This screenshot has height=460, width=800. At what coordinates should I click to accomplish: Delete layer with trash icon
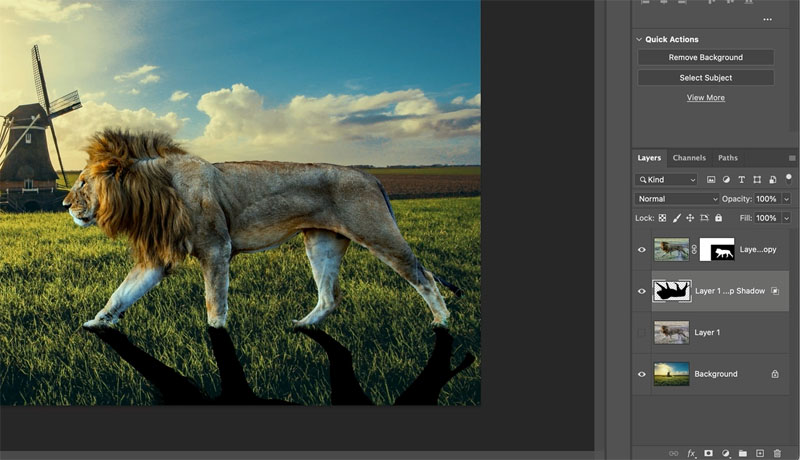[x=777, y=453]
